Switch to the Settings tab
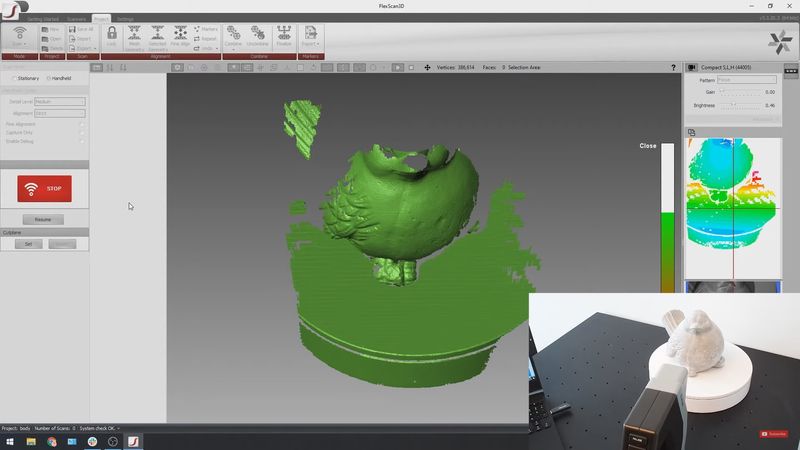800x450 pixels. tap(125, 19)
